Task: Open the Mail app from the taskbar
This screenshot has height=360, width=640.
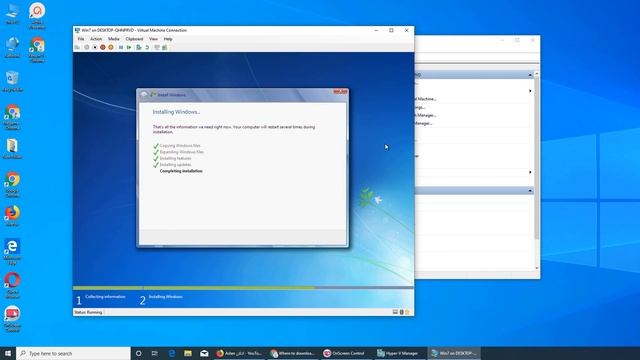Action: 204,353
